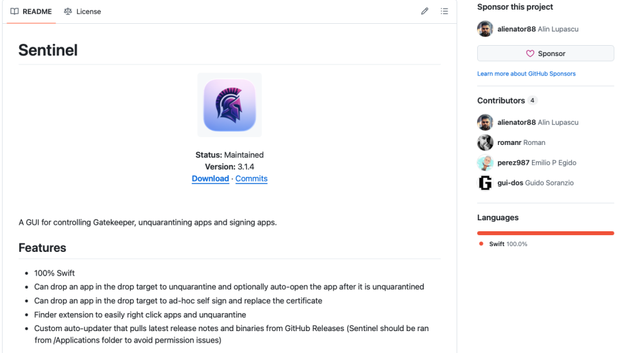This screenshot has height=353, width=644.
Task: Click the Sentinel helmet app logo
Action: tap(230, 105)
